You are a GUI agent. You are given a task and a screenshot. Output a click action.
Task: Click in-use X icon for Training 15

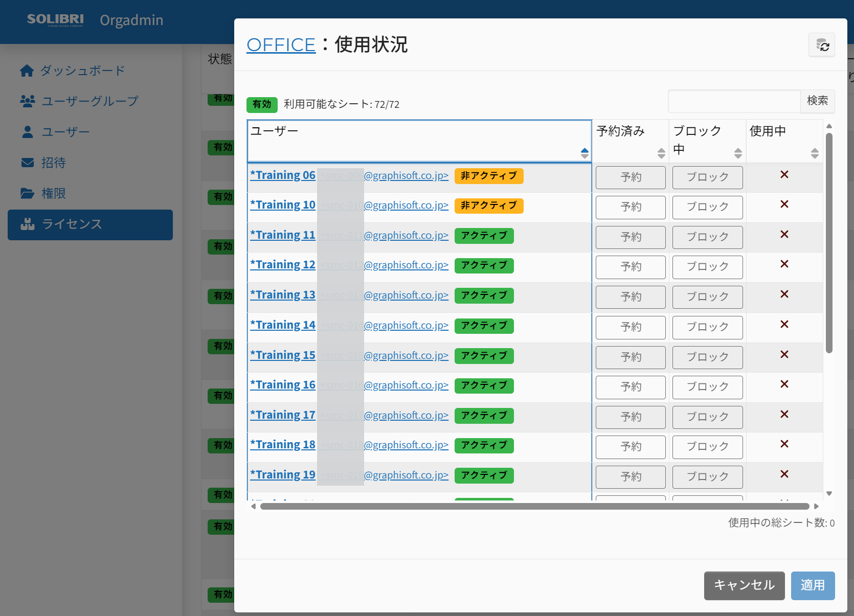click(784, 355)
